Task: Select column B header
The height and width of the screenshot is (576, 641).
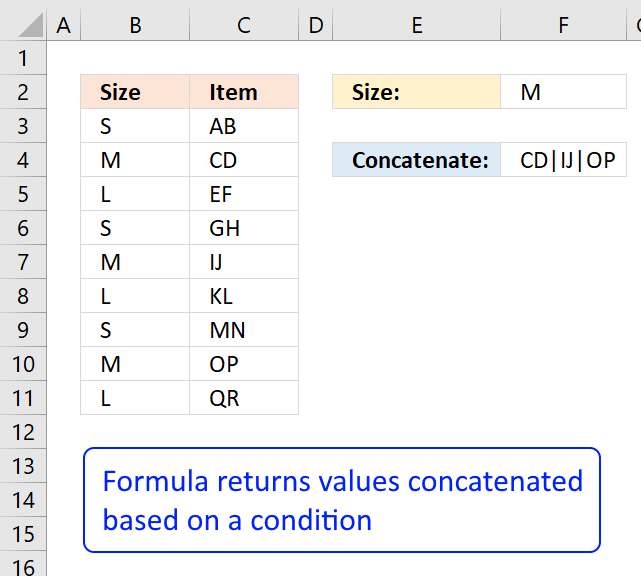Action: [135, 26]
